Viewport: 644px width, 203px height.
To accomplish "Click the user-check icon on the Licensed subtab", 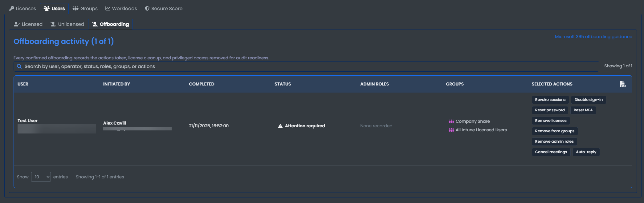I will [x=17, y=24].
